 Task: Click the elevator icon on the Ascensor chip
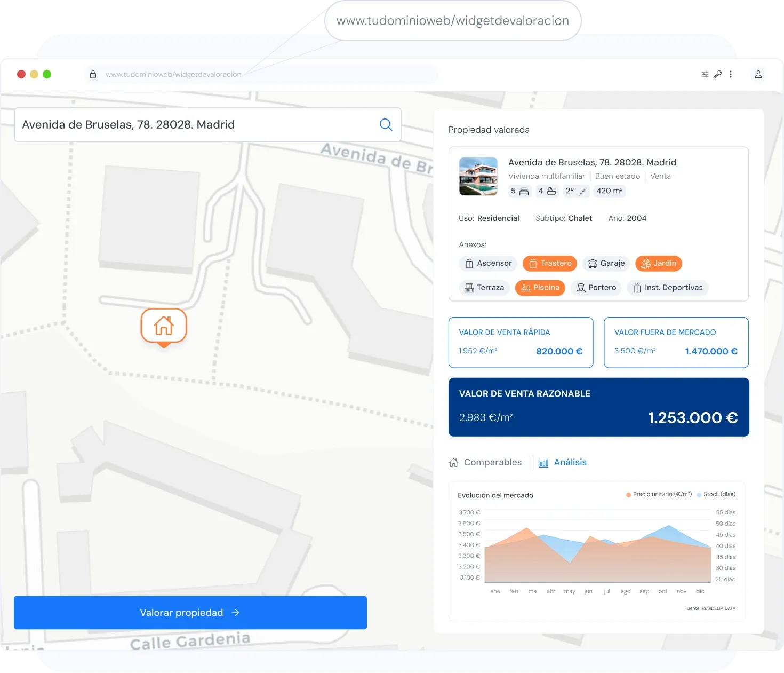coord(469,263)
